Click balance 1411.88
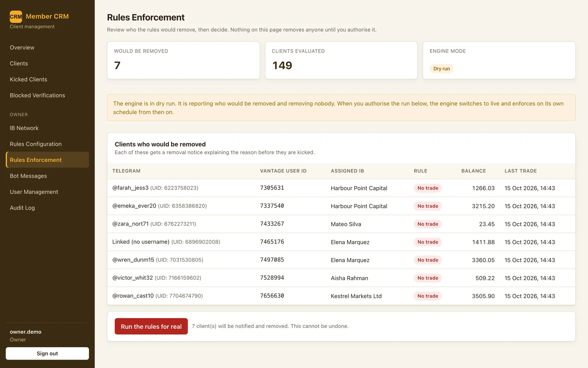This screenshot has height=368, width=588. 483,242
